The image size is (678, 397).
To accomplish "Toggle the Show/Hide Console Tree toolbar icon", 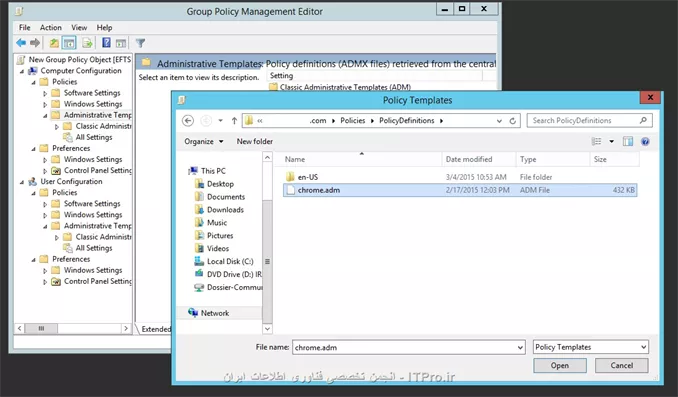I will pyautogui.click(x=69, y=43).
